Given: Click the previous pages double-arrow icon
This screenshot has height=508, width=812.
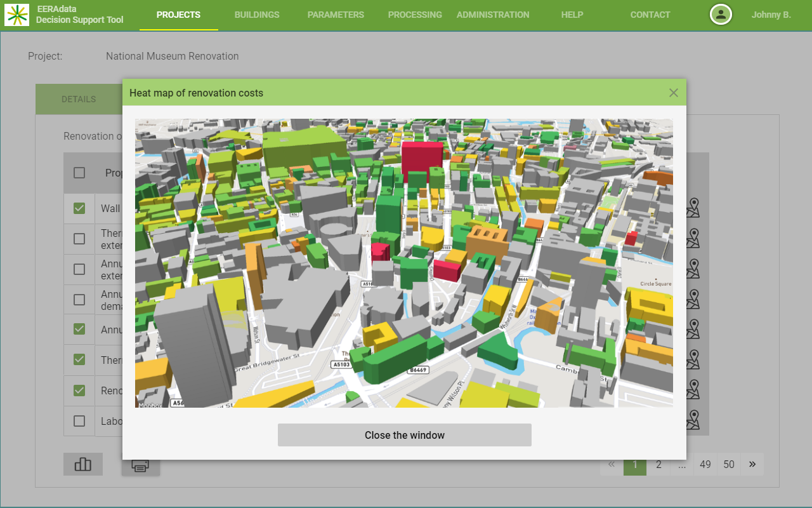Looking at the screenshot, I should pyautogui.click(x=612, y=464).
